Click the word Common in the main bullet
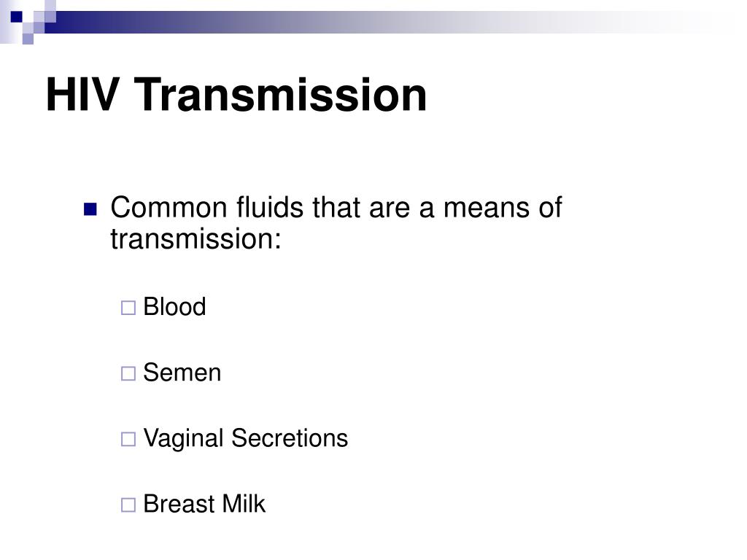 coord(169,208)
